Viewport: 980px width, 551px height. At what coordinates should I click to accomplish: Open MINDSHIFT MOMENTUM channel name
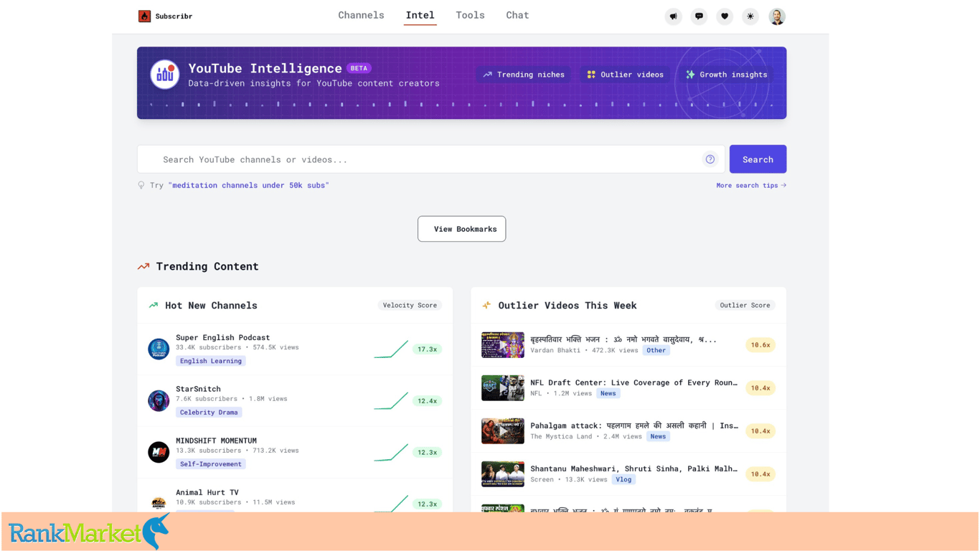tap(216, 441)
